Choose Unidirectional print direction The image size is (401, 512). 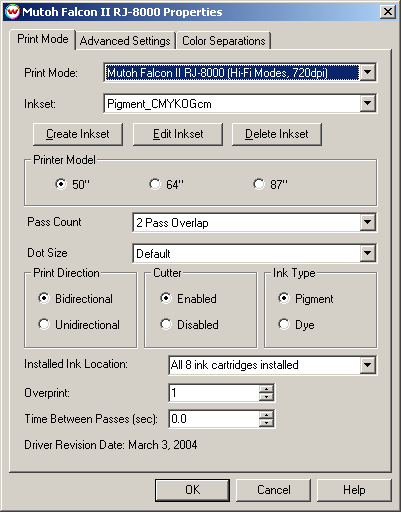click(44, 324)
